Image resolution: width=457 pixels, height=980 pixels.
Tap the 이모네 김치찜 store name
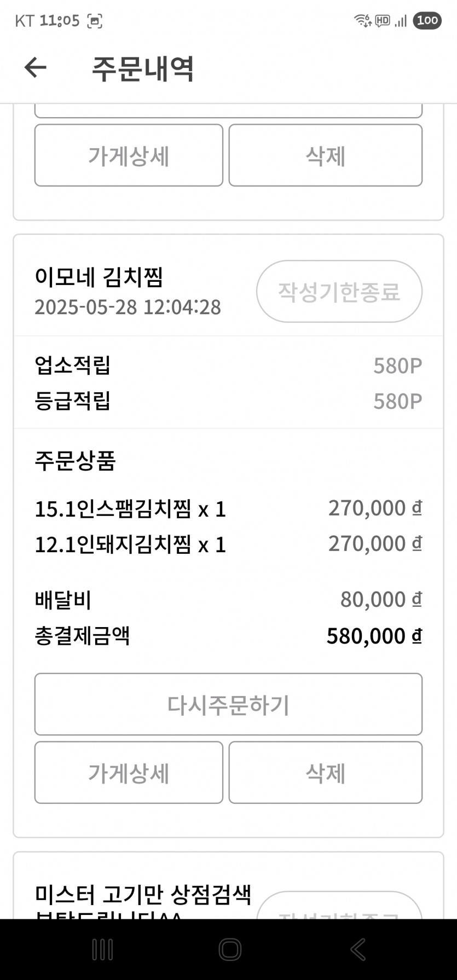tap(99, 277)
